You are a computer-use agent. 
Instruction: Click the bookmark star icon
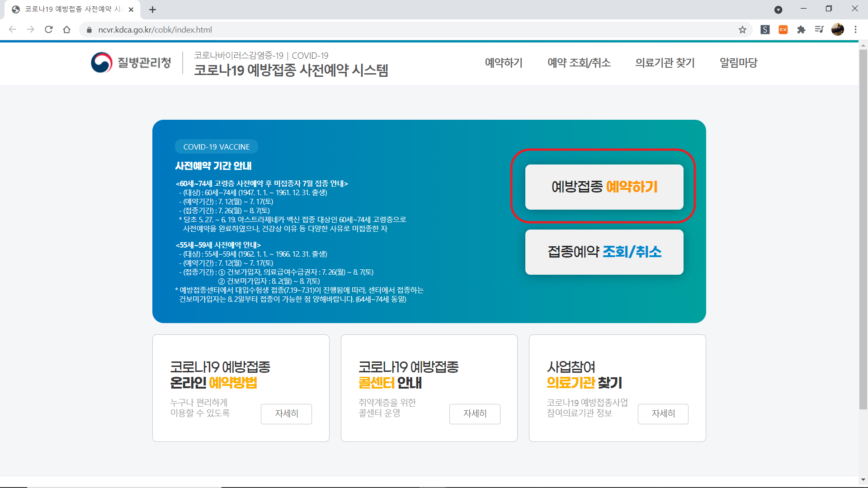coord(742,30)
